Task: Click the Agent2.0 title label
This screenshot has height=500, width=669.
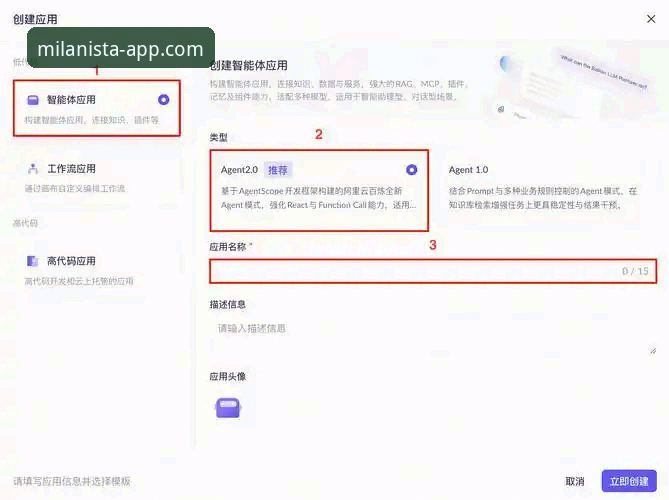Action: point(239,170)
